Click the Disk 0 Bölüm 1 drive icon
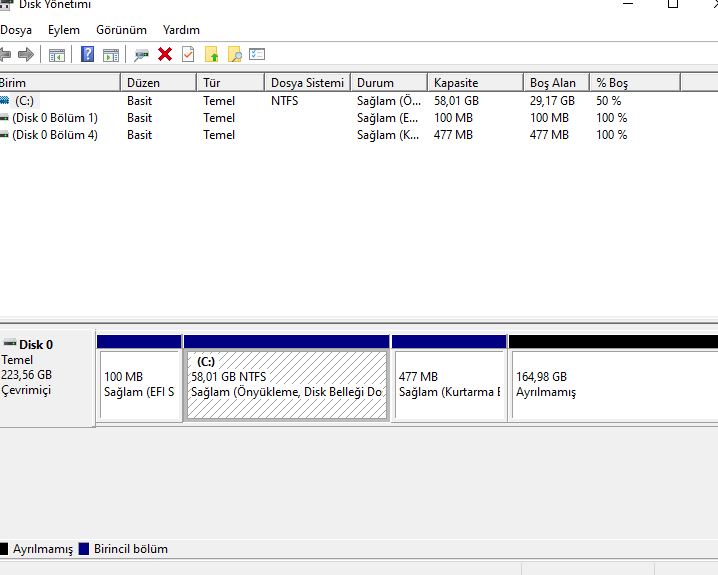Screen dimensions: 718x575 (5, 118)
